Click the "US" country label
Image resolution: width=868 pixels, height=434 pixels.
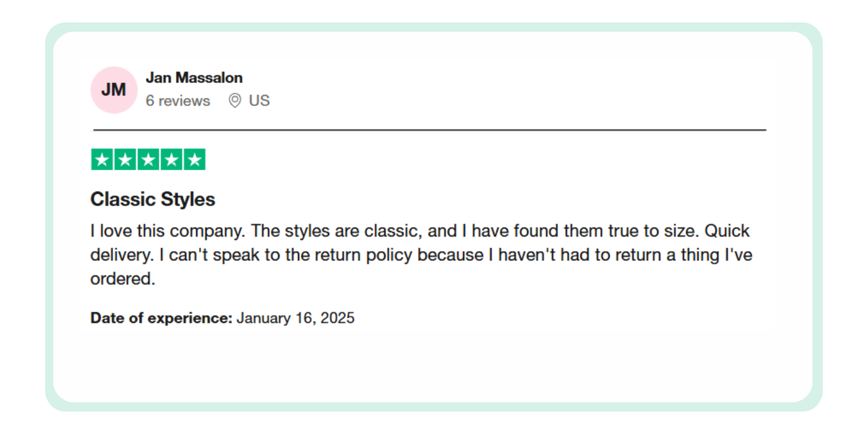point(259,101)
